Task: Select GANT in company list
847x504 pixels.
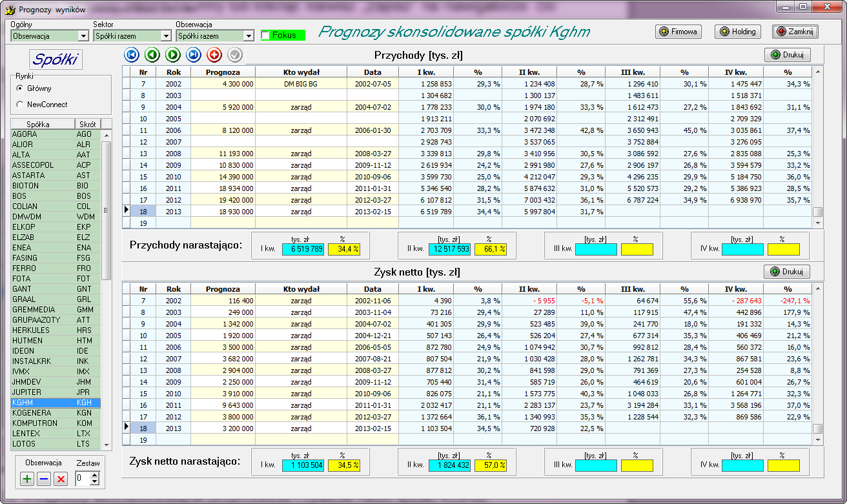Action: pos(56,289)
